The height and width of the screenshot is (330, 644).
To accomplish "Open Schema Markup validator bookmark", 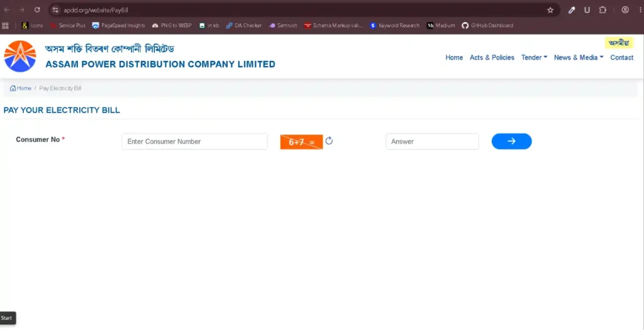I will click(x=333, y=25).
